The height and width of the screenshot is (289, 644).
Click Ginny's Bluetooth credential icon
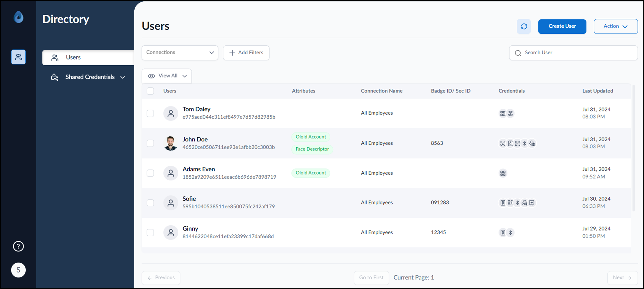pos(510,232)
